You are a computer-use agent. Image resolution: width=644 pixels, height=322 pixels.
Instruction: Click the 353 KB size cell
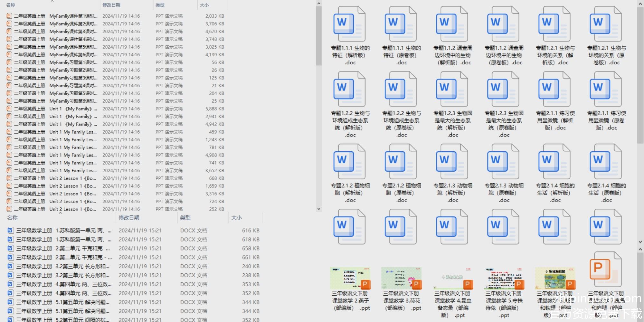tap(251, 284)
